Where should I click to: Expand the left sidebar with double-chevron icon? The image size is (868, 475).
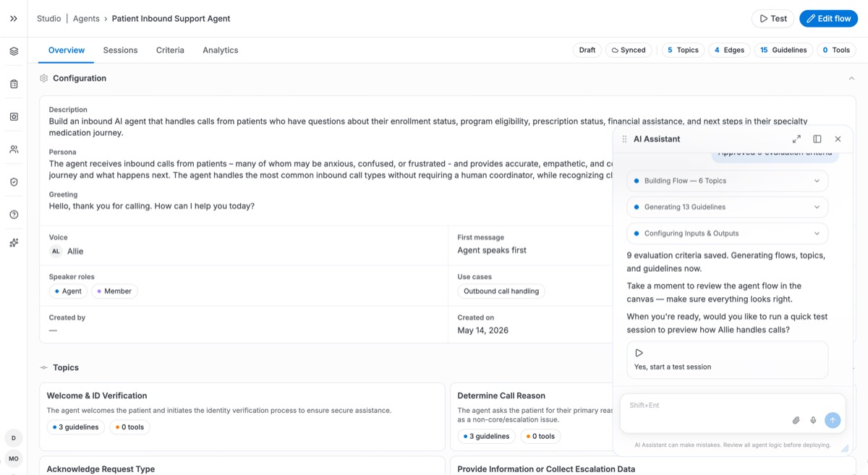pos(14,19)
